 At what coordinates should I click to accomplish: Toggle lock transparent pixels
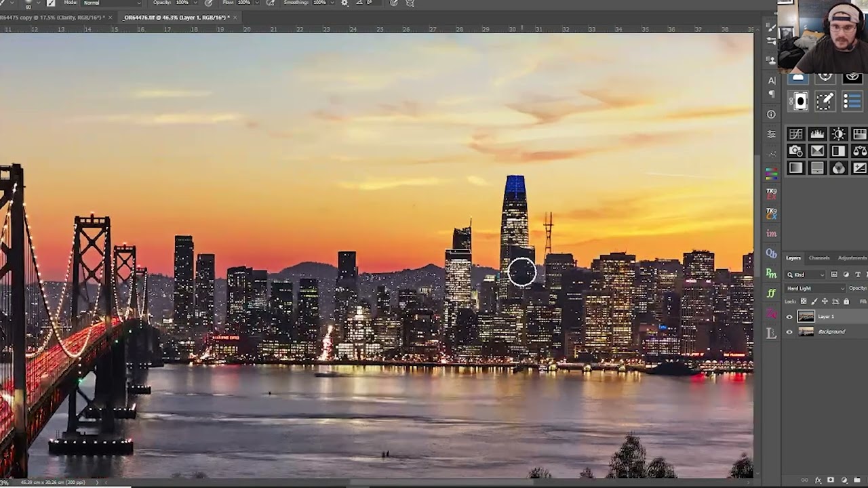pyautogui.click(x=804, y=302)
